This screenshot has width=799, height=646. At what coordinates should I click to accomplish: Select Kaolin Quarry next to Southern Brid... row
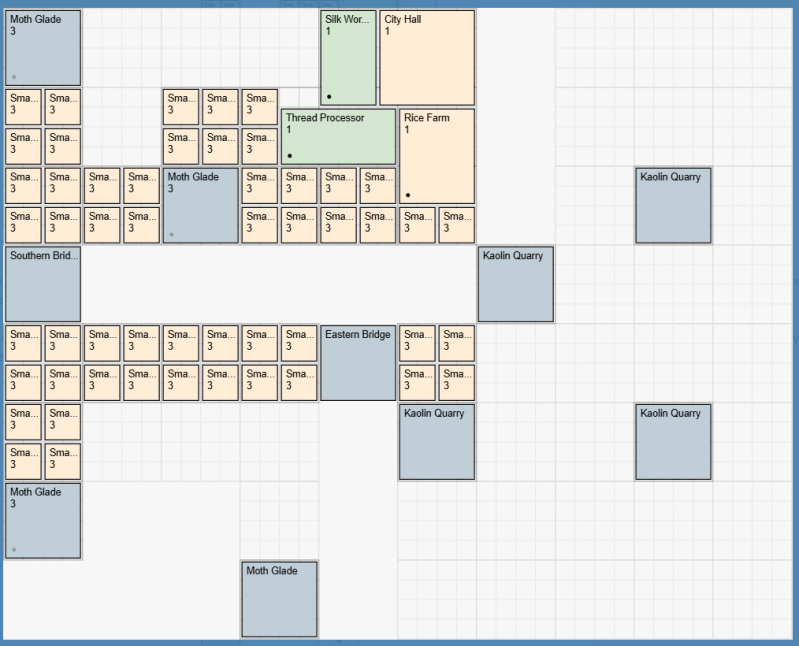(x=516, y=284)
